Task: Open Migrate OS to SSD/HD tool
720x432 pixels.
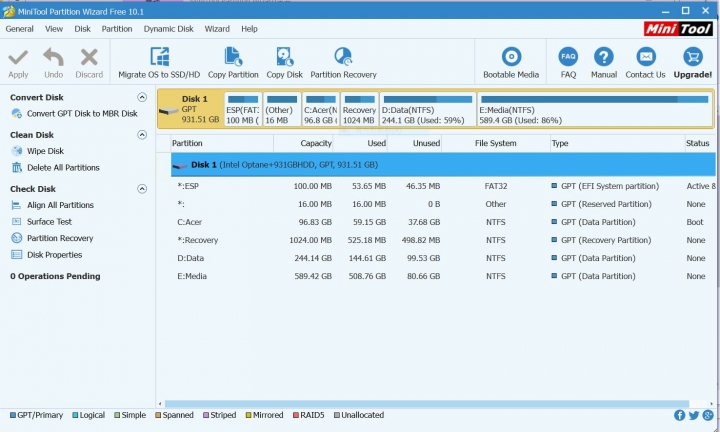Action: (159, 63)
